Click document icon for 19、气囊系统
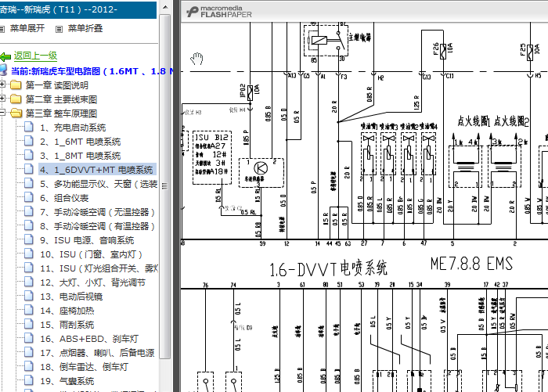The height and width of the screenshot is (392, 548). coord(29,380)
